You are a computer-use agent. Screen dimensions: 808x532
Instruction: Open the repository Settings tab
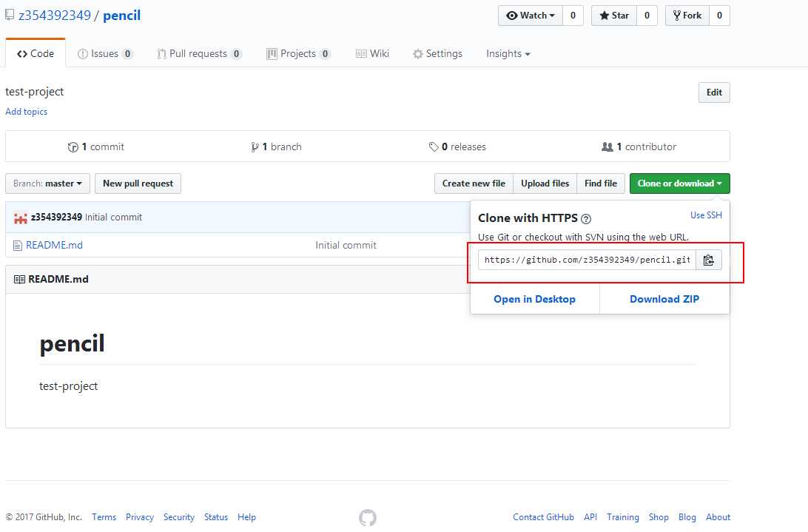tap(437, 53)
